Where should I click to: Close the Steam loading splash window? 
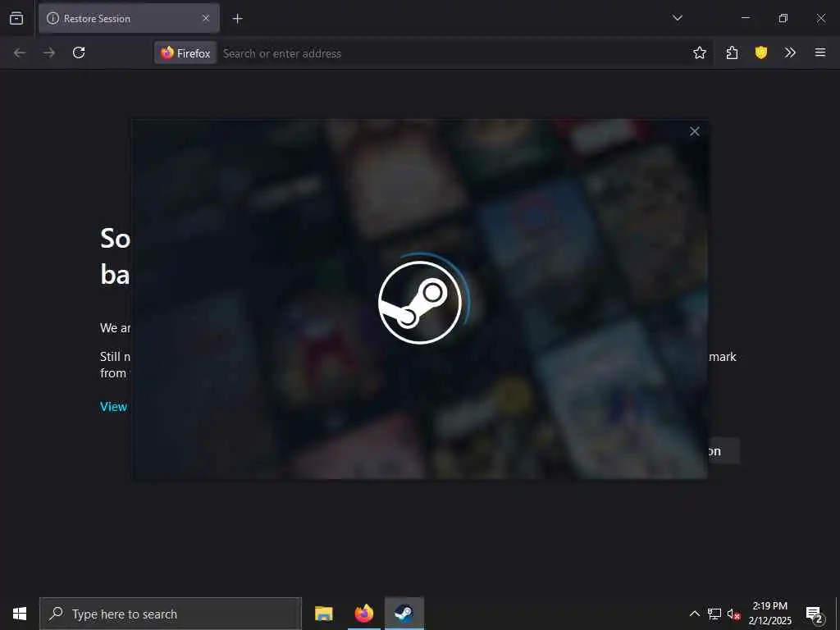point(694,131)
